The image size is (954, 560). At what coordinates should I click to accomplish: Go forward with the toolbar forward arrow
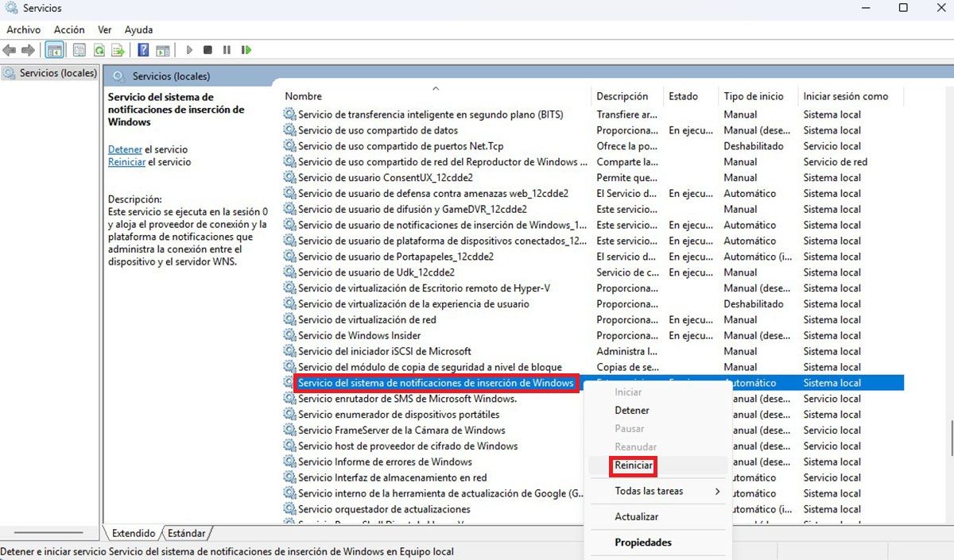tap(29, 50)
